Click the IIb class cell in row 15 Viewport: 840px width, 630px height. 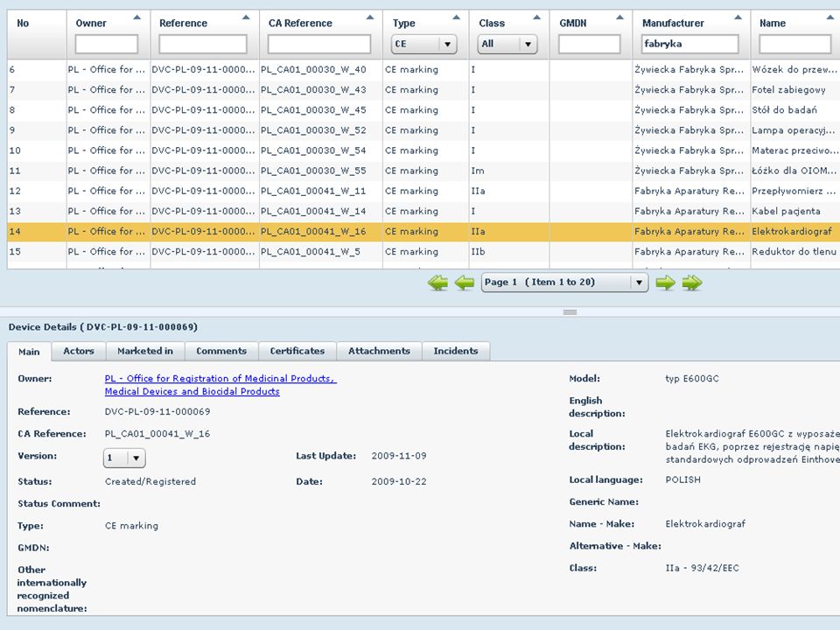[478, 252]
